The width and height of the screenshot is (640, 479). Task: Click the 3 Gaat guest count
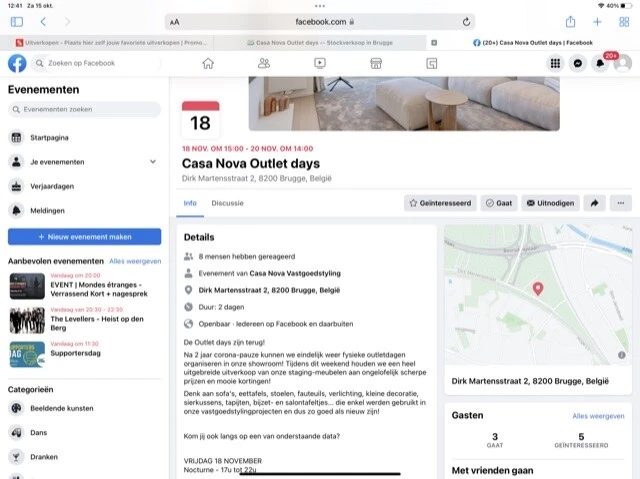click(495, 440)
